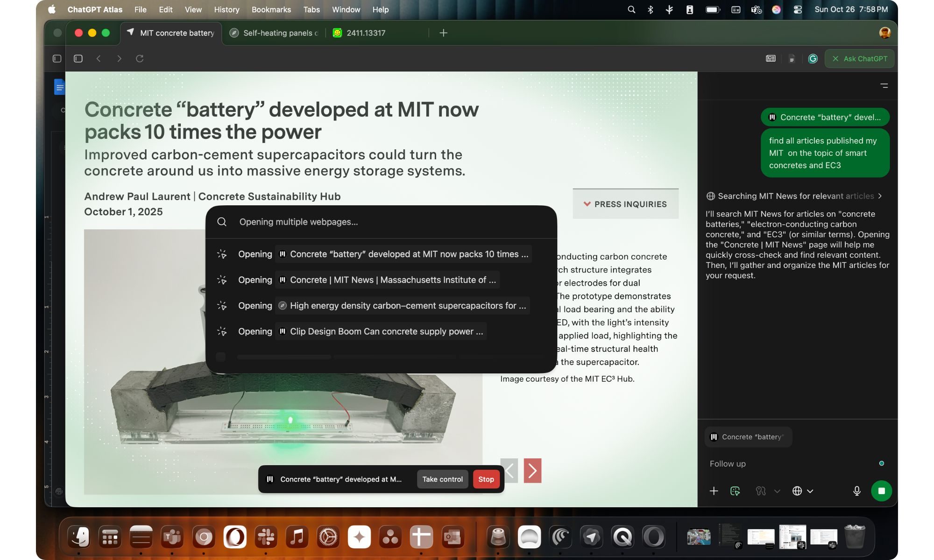Open macOS Control Center in the menu bar

798,9
